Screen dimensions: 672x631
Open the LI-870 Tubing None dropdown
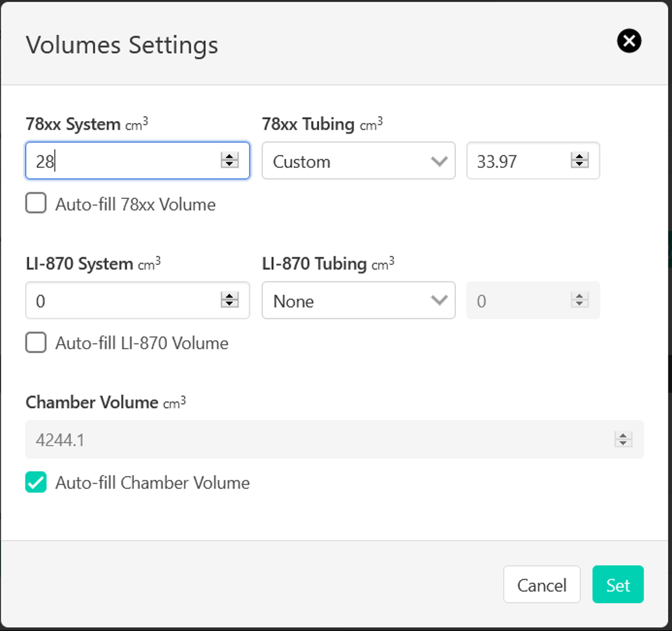358,300
